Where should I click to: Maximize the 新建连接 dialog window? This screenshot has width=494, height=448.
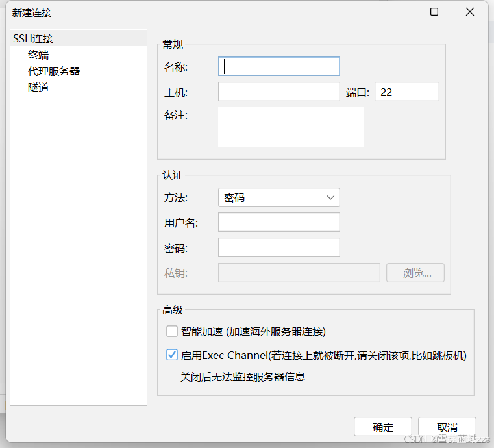click(x=434, y=12)
